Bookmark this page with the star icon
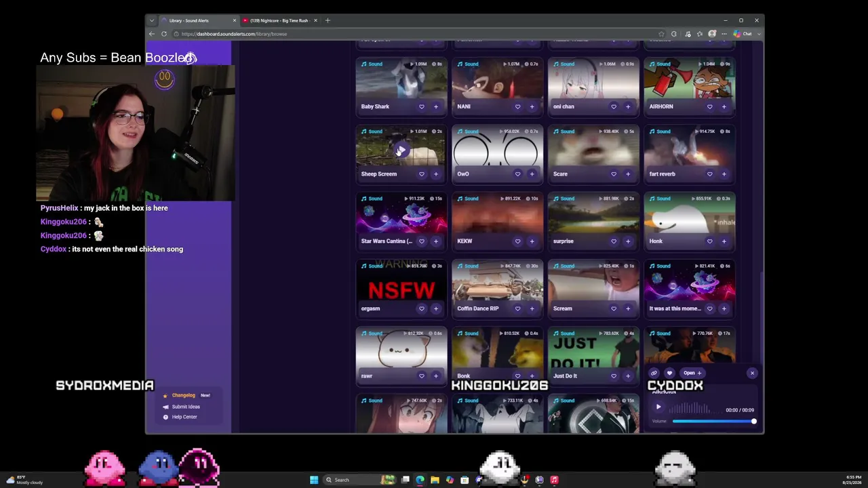The width and height of the screenshot is (868, 488). [x=661, y=34]
